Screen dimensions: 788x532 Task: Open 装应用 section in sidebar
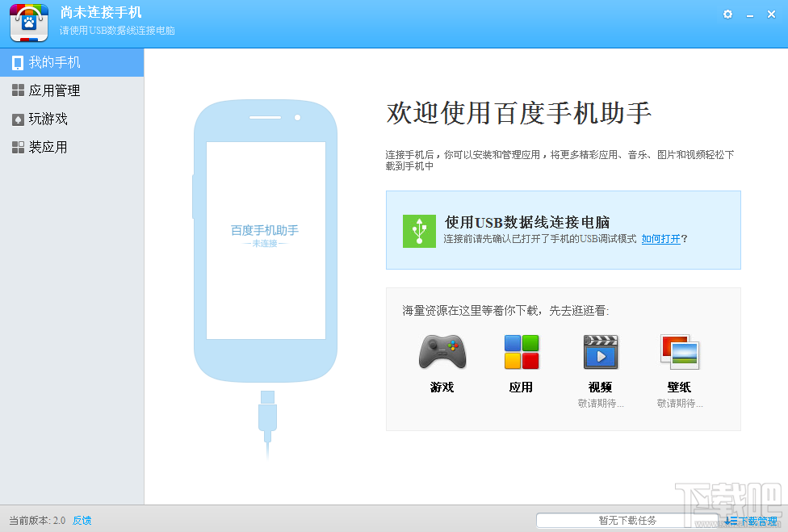pyautogui.click(x=72, y=147)
